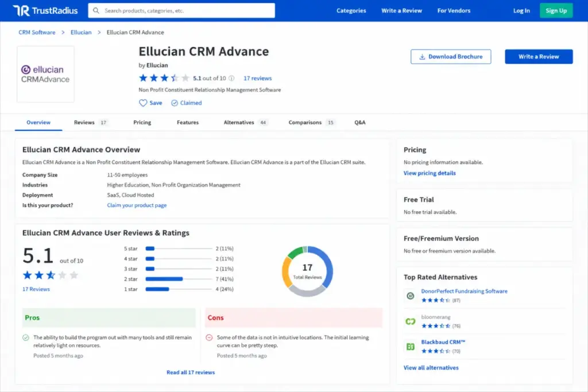Viewport: 588px width, 392px height.
Task: Open the 17 Reviews link under score
Action: 36,289
